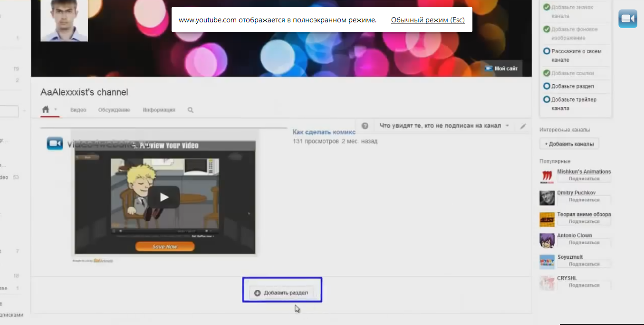Select 'Добавьте раздел' checklist item
Screen dimensions: 644x325
[x=572, y=86]
